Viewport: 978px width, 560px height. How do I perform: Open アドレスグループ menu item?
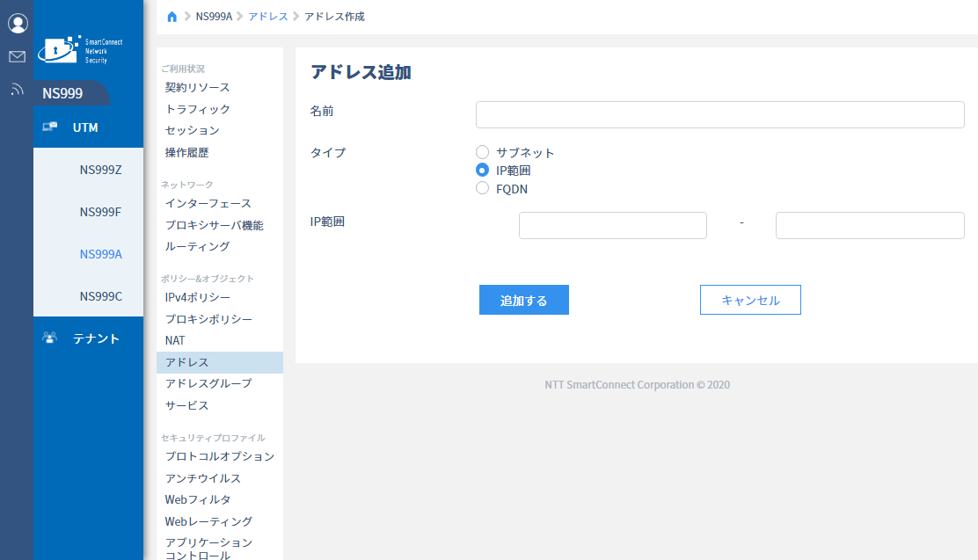208,383
